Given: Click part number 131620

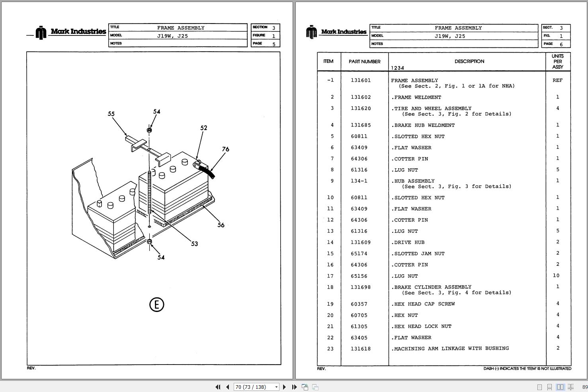Looking at the screenshot, I should (x=361, y=108).
